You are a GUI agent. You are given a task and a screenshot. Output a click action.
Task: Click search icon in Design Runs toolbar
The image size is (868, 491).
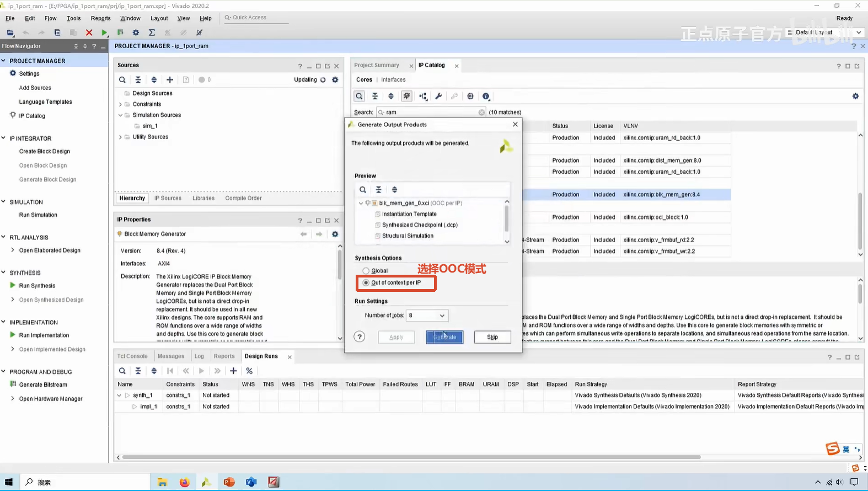pyautogui.click(x=122, y=371)
